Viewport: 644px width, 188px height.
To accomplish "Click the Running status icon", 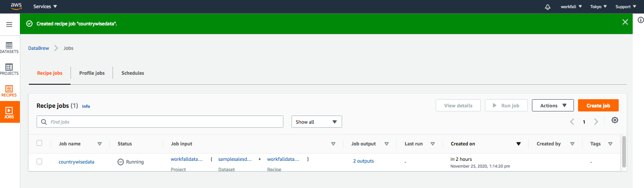I will tap(120, 162).
